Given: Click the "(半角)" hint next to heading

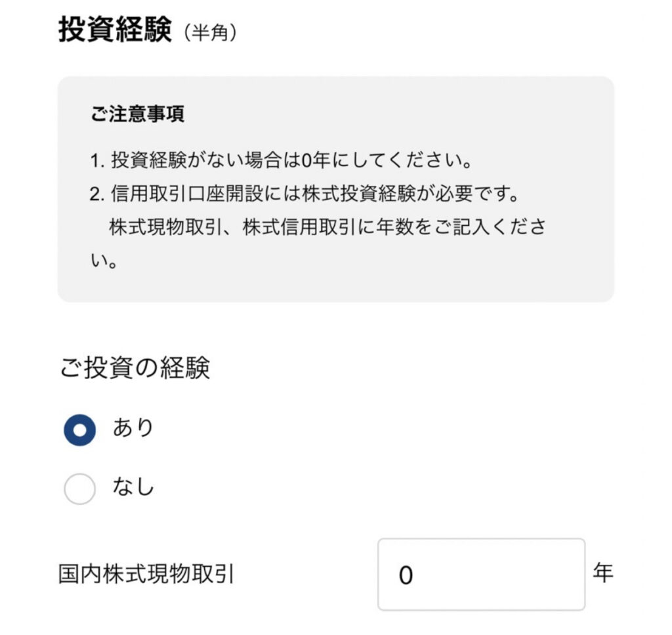Looking at the screenshot, I should coord(210,34).
